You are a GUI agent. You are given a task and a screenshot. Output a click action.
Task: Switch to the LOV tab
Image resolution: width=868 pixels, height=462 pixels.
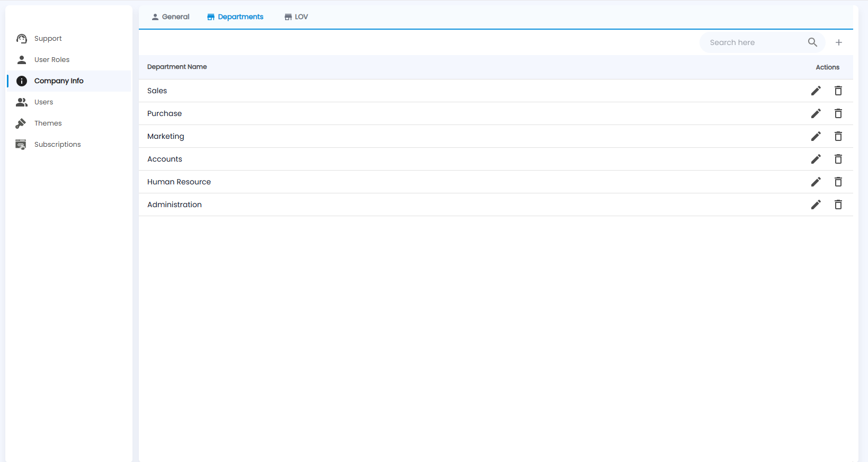click(x=296, y=17)
